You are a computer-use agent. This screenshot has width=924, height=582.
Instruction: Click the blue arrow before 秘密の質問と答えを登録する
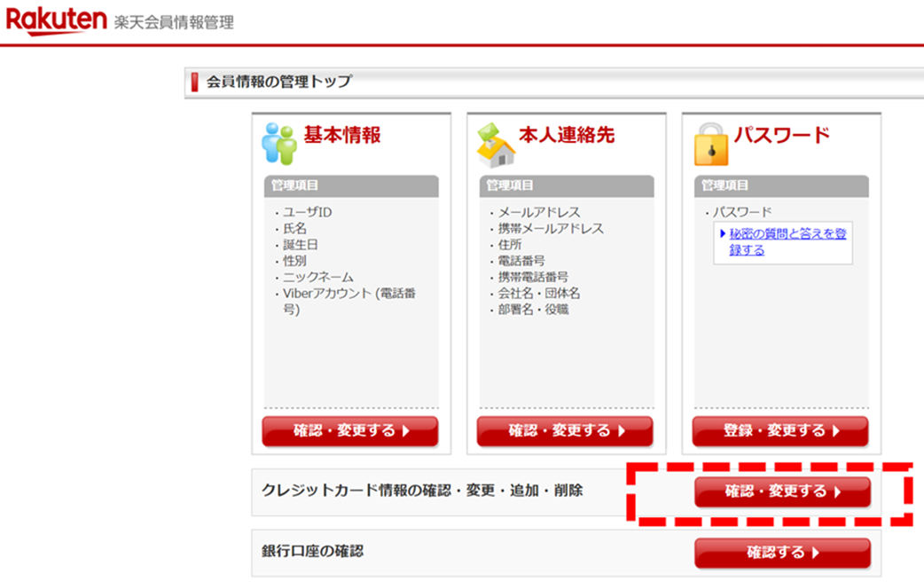click(724, 232)
